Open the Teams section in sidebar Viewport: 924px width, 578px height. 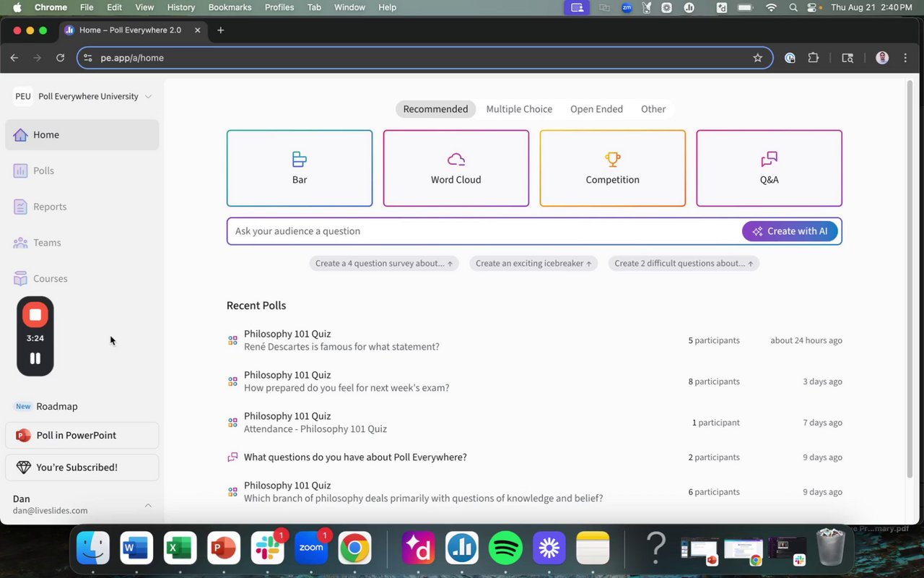(82, 243)
